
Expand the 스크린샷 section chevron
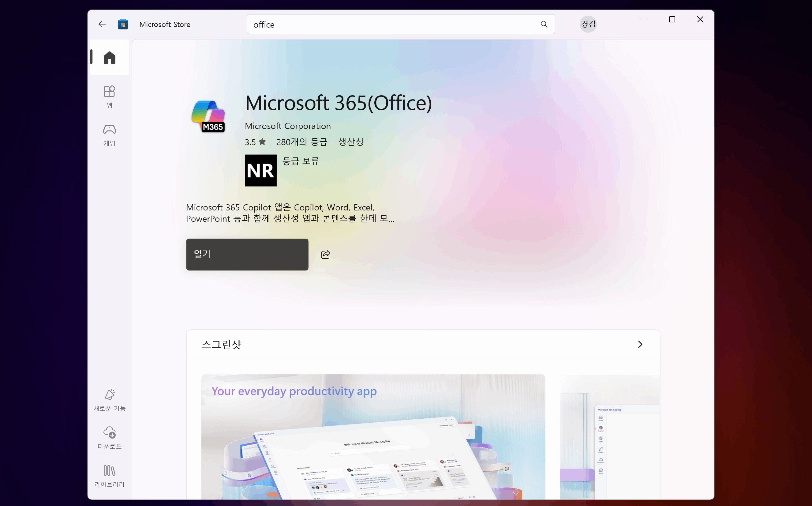tap(640, 344)
